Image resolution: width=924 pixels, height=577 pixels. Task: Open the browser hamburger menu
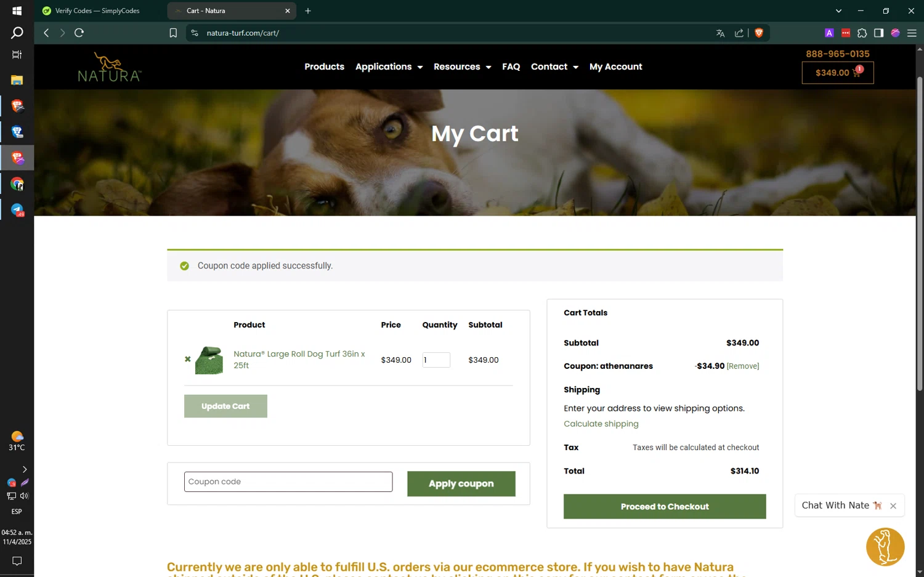point(912,33)
